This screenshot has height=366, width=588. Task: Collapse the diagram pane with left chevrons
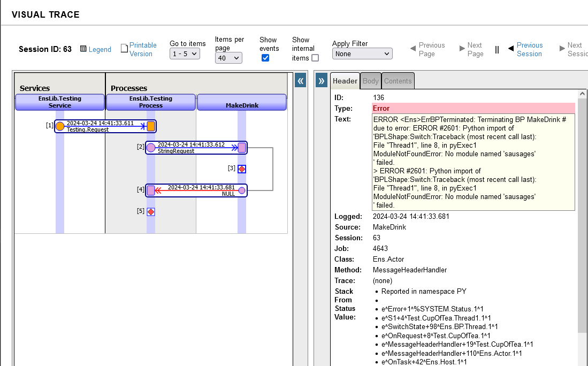tap(301, 81)
